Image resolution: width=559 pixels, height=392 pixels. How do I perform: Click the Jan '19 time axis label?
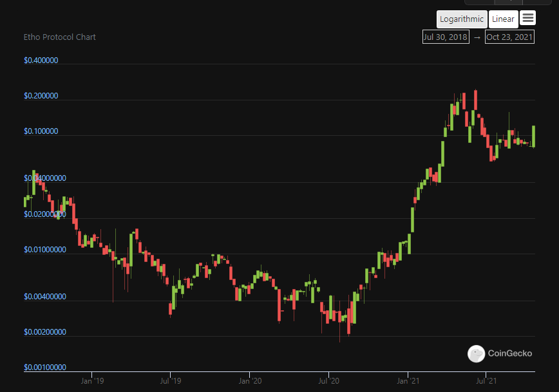[91, 381]
